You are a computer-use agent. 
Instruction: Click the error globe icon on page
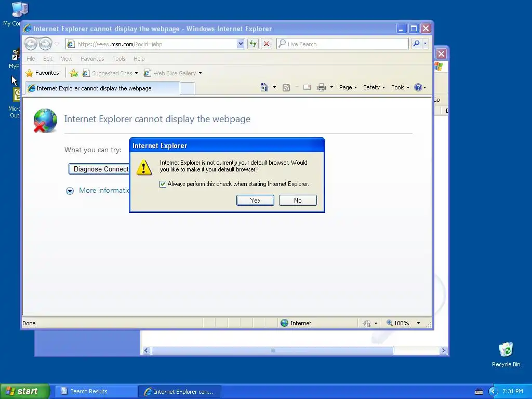pyautogui.click(x=45, y=121)
